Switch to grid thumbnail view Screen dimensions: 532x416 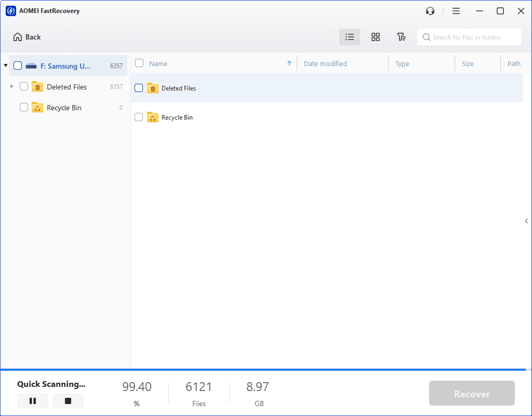(375, 37)
